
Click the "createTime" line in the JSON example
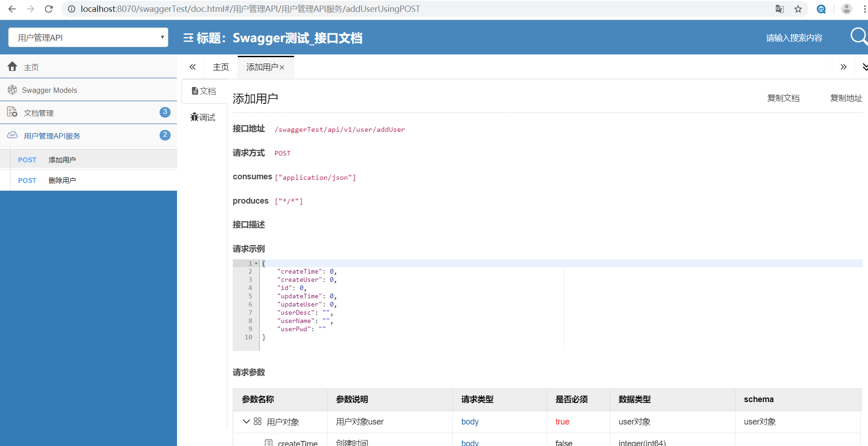307,272
